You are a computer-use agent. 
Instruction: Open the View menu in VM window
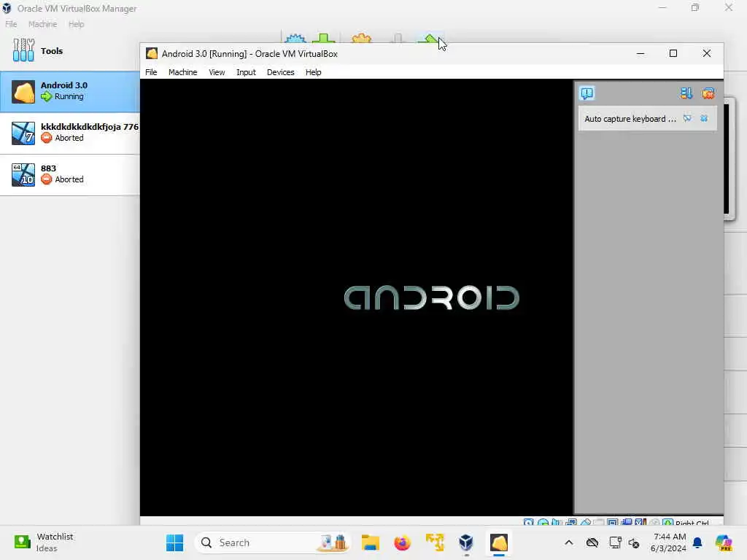[x=217, y=72]
